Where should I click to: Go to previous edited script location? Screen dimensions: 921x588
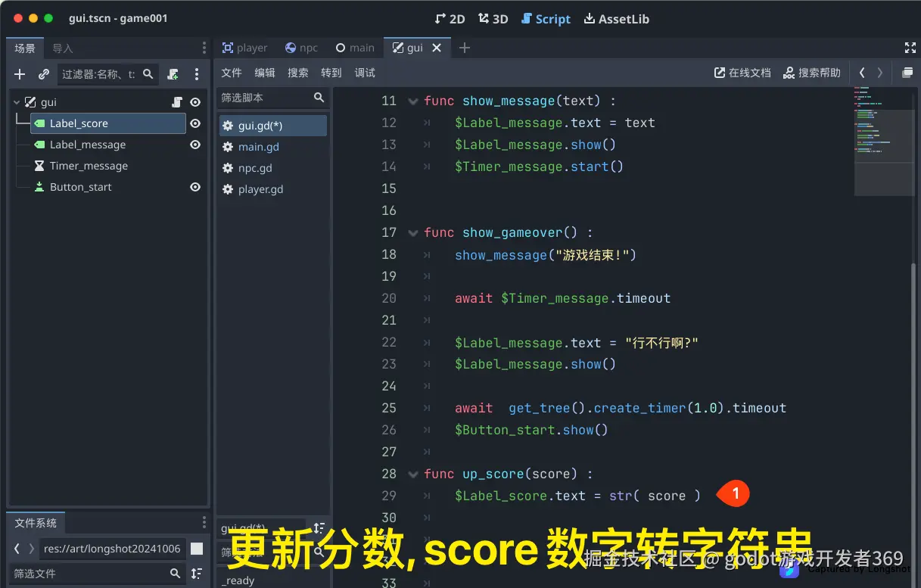tap(862, 73)
